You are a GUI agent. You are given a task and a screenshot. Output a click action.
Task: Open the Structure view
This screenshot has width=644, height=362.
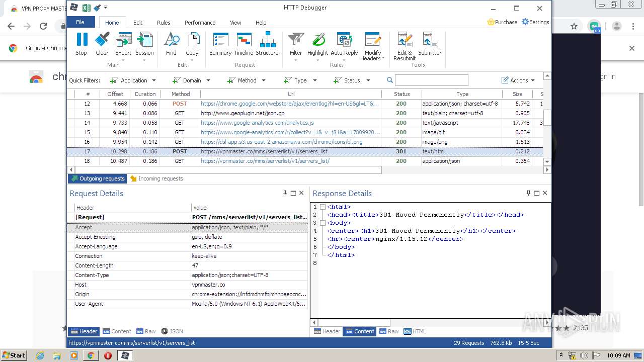[267, 44]
